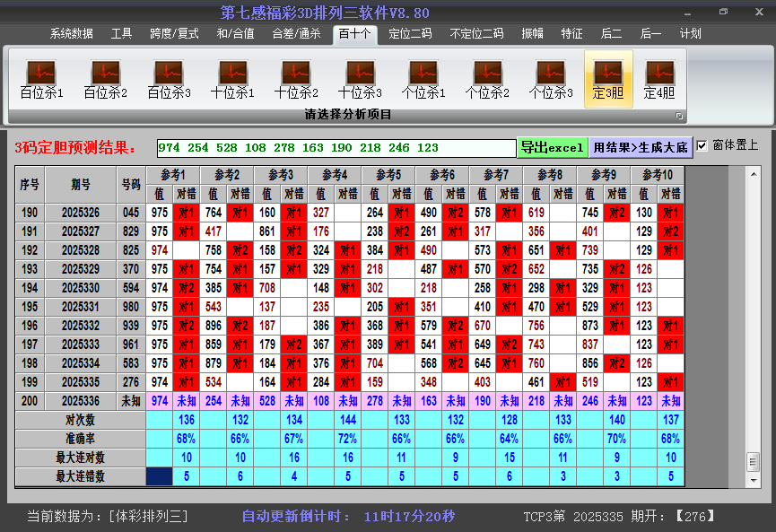
Task: Select the 百位杀3 icon
Action: click(x=169, y=78)
